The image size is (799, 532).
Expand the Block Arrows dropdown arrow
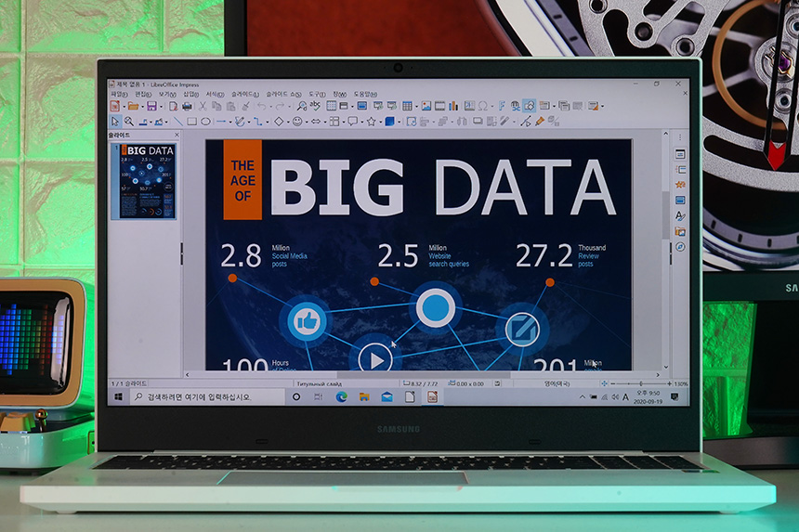click(324, 122)
